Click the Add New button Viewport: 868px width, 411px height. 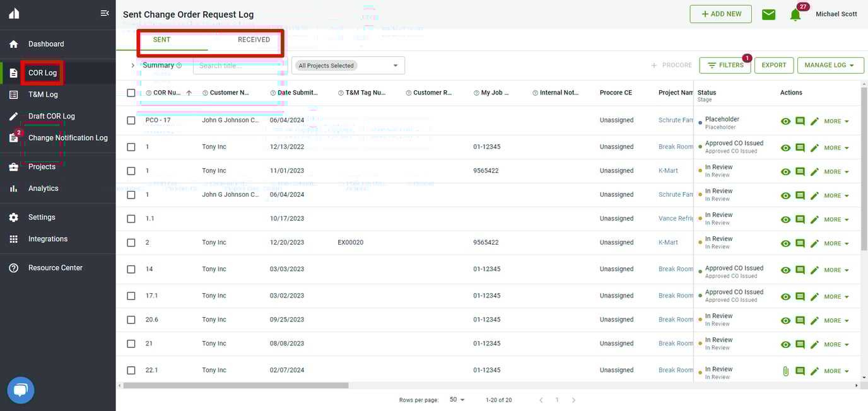pos(720,14)
